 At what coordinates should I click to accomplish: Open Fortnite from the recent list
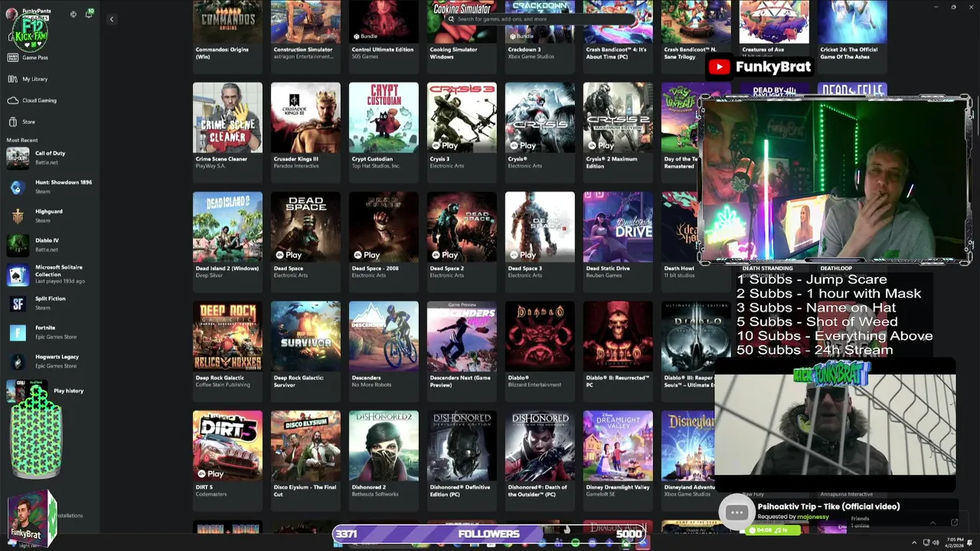(x=50, y=332)
